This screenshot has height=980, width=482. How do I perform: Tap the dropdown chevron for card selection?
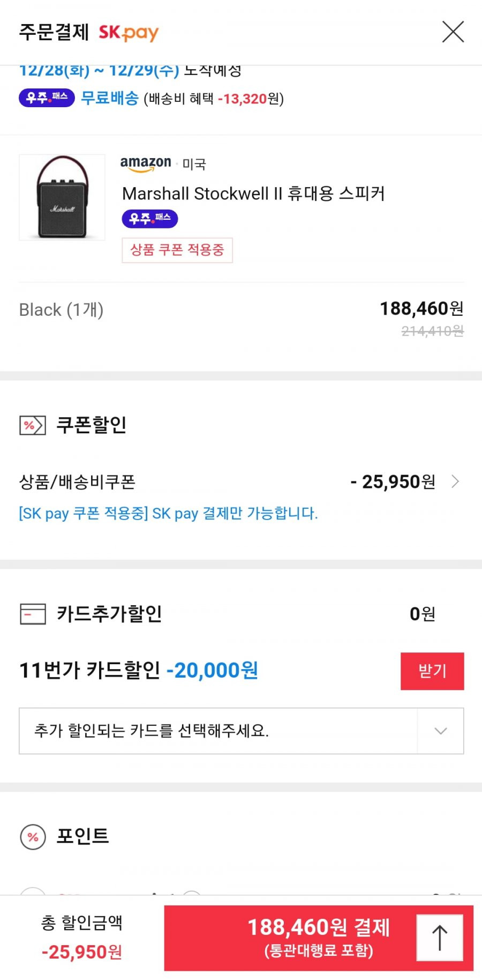tap(441, 731)
